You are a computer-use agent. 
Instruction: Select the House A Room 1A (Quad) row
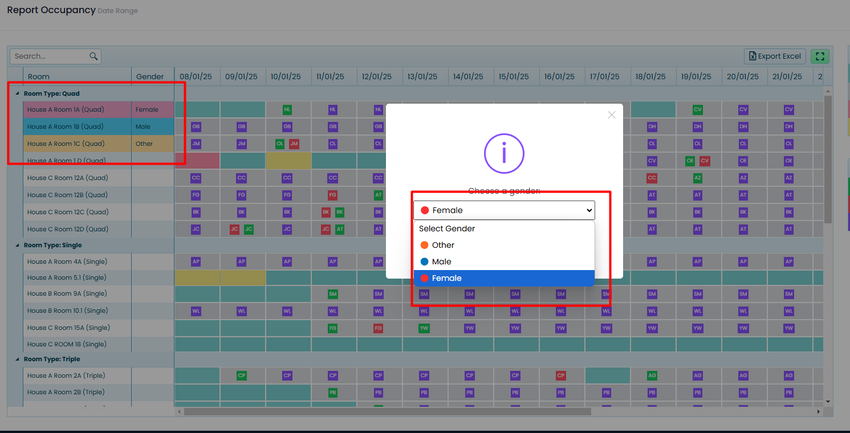click(x=75, y=109)
